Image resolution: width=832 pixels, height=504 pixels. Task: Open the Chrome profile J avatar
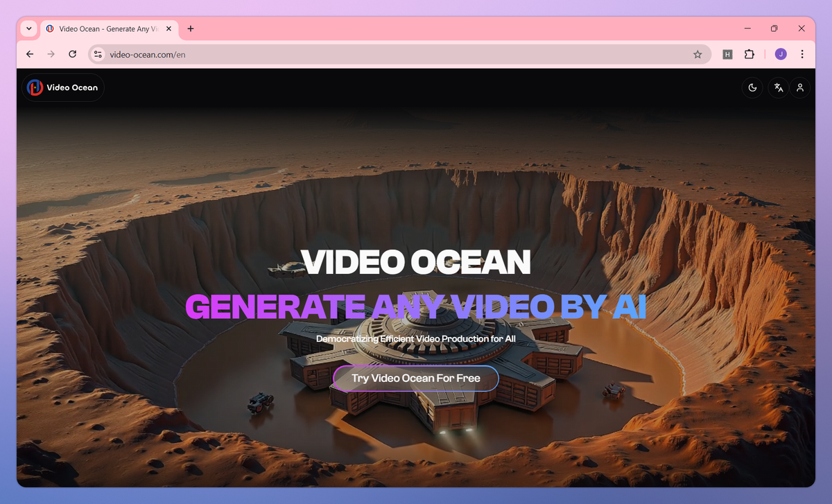pyautogui.click(x=781, y=54)
